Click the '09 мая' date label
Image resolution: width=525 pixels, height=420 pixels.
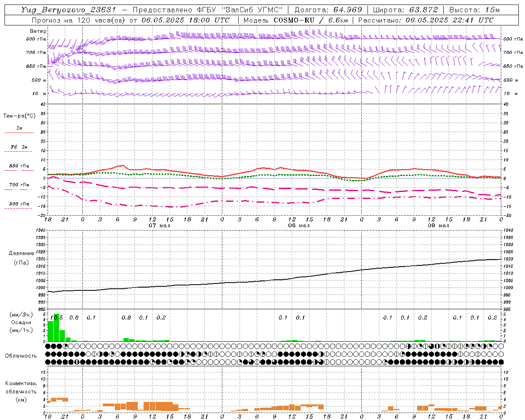(438, 226)
